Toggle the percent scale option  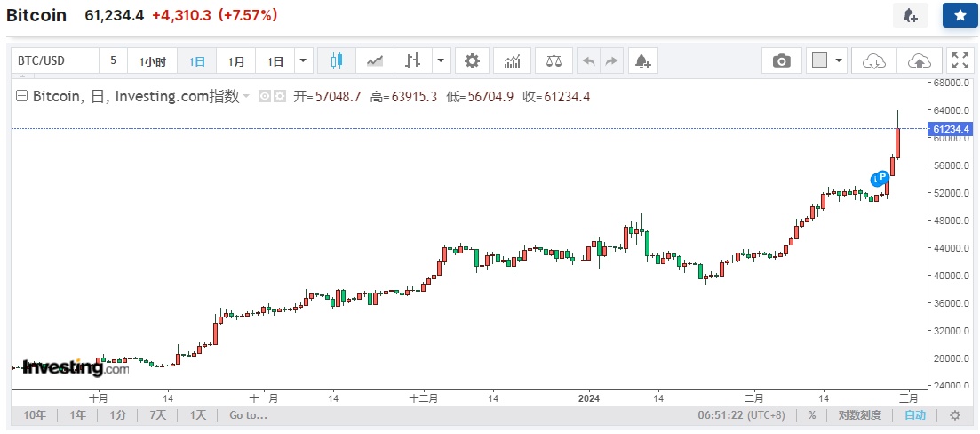click(811, 414)
